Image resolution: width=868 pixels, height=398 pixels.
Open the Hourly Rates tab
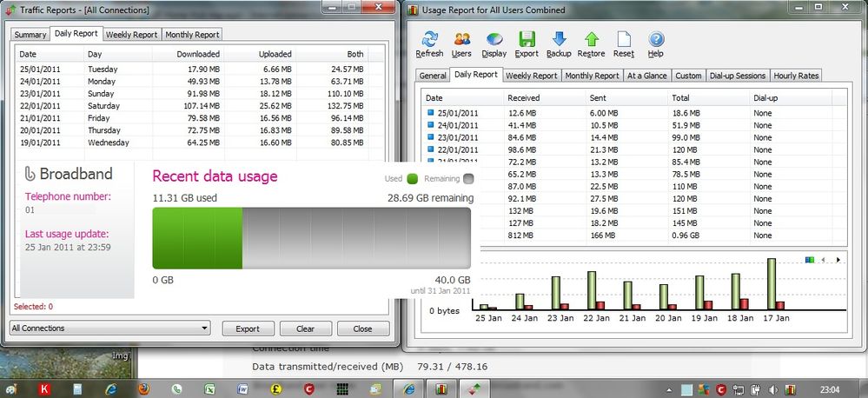point(796,76)
